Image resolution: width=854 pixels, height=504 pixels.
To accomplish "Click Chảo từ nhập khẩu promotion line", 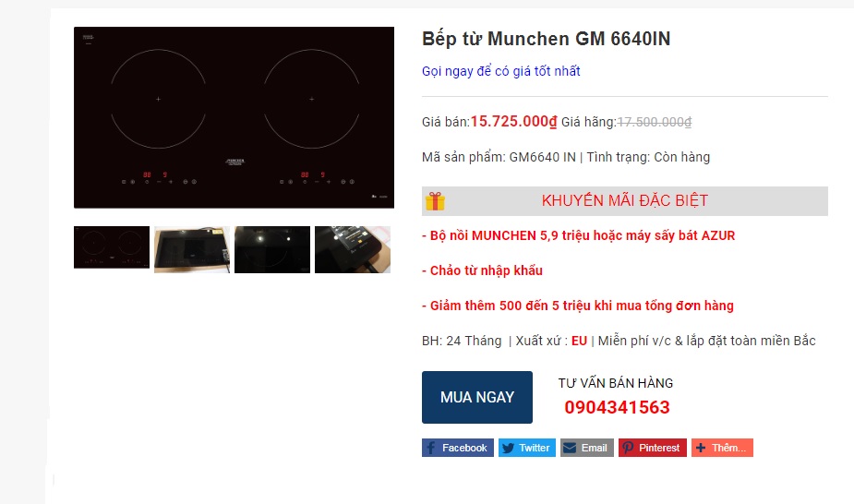I will coord(482,270).
